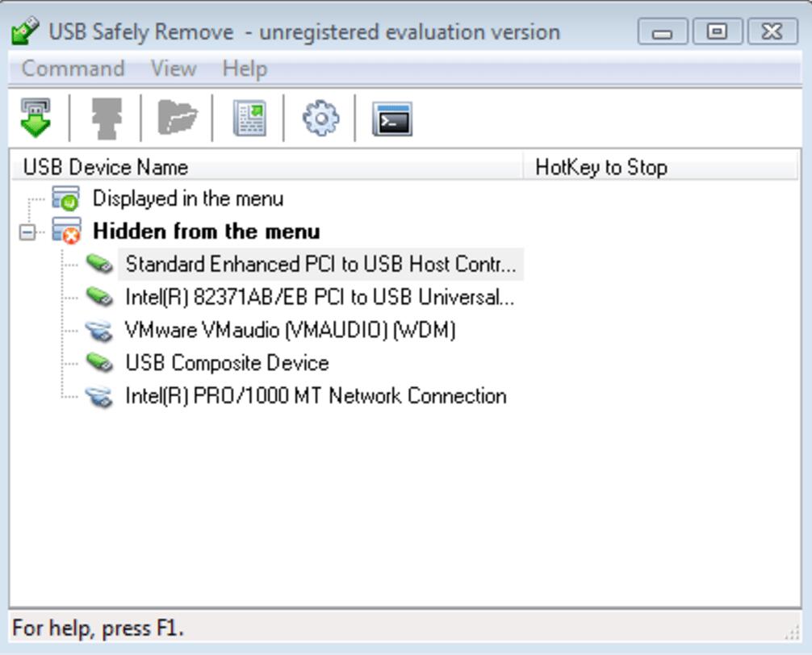Click the Hidden from the menu group icon

click(x=66, y=232)
